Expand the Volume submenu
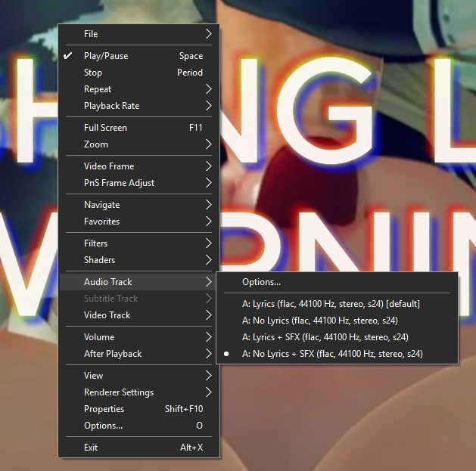 point(138,337)
